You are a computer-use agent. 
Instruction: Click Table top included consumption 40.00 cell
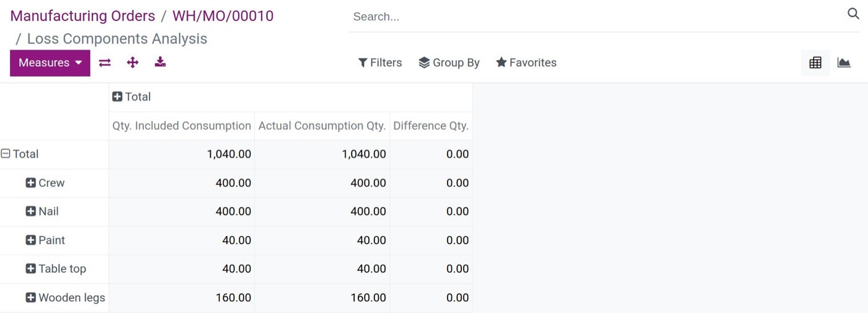tap(182, 269)
